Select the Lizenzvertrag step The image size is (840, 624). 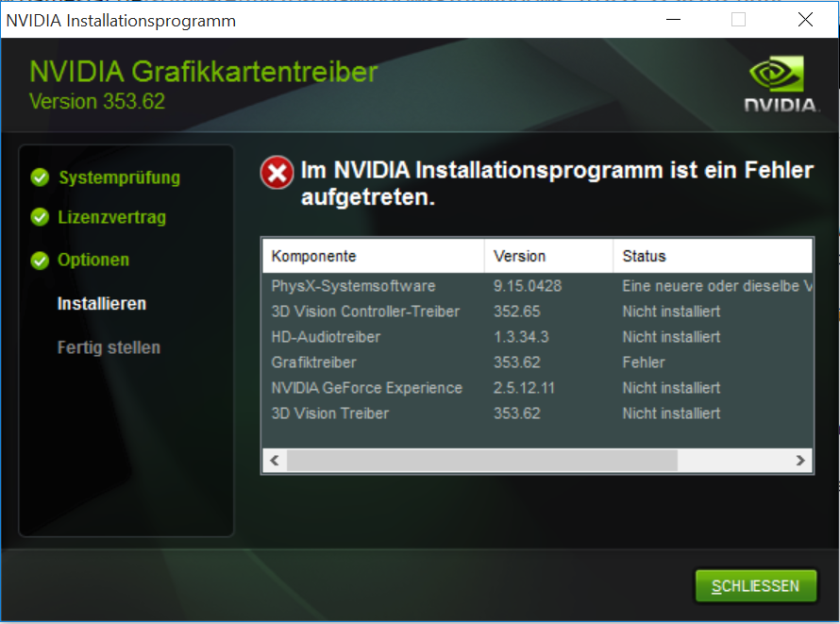coord(112,217)
